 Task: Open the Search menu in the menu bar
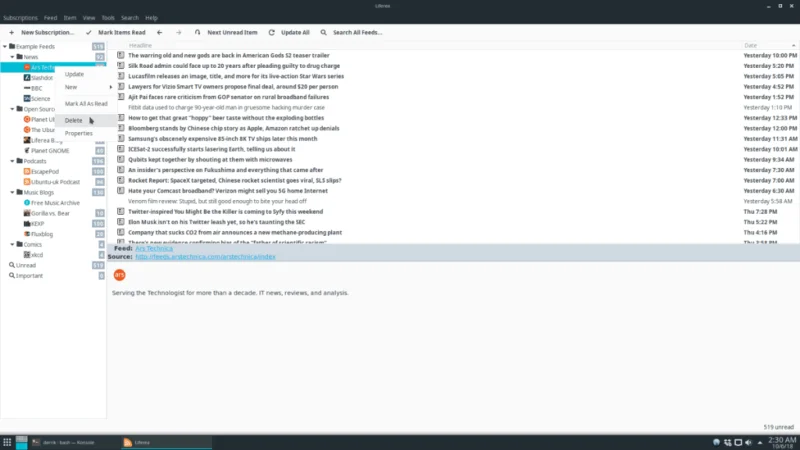click(x=130, y=18)
